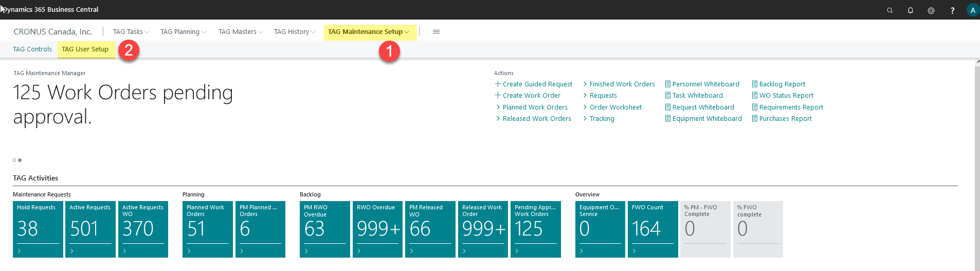Viewport: 980px width, 271px height.
Task: Open Planned Work Orders chevron link
Action: click(x=532, y=107)
